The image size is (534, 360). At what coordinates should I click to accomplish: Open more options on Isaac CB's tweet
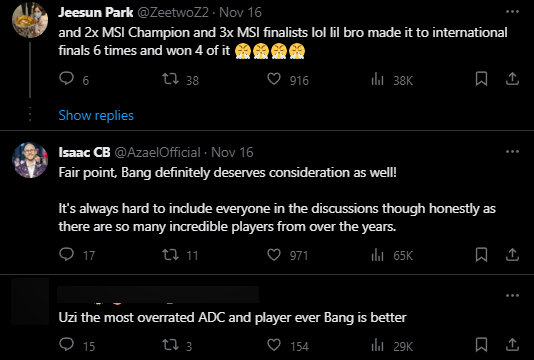512,152
